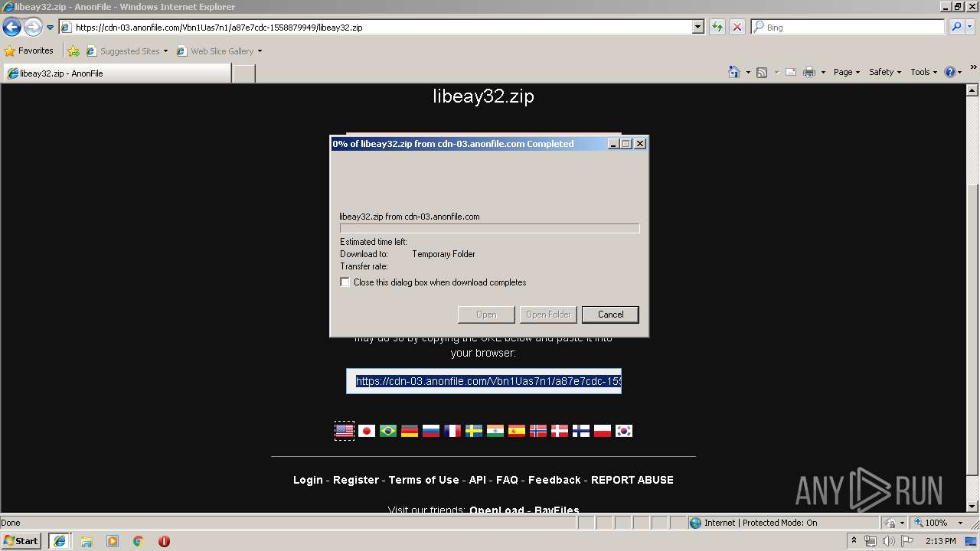The width and height of the screenshot is (980, 551).
Task: Open the Page menu
Action: (x=846, y=72)
